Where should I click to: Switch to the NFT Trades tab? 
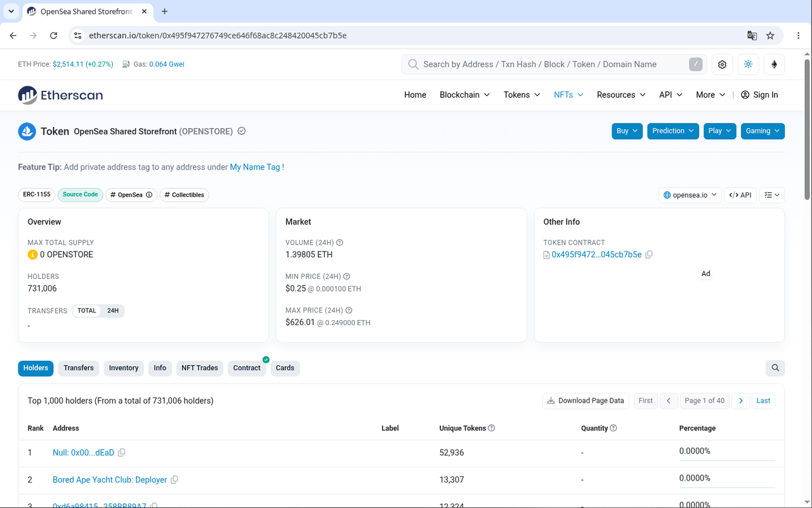[x=200, y=368]
